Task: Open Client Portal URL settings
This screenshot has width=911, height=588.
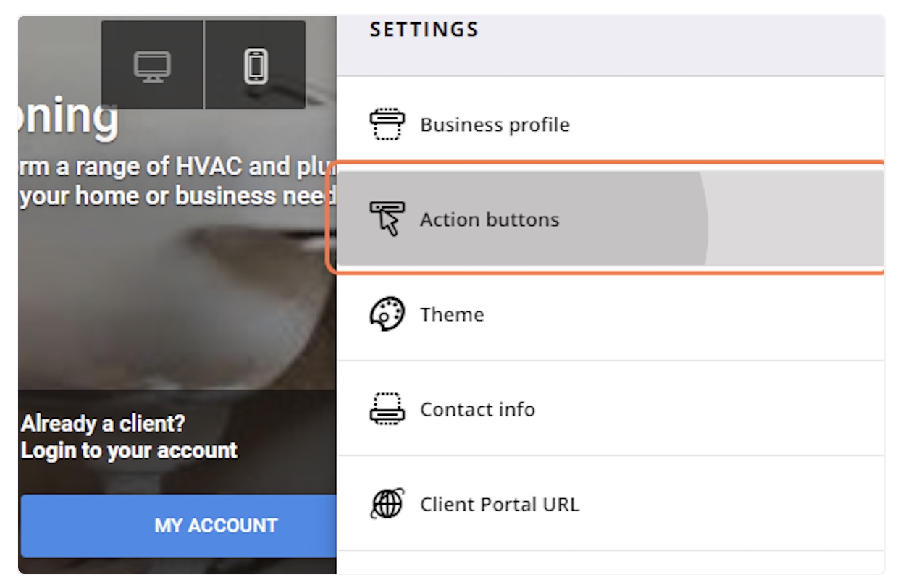Action: (x=500, y=504)
